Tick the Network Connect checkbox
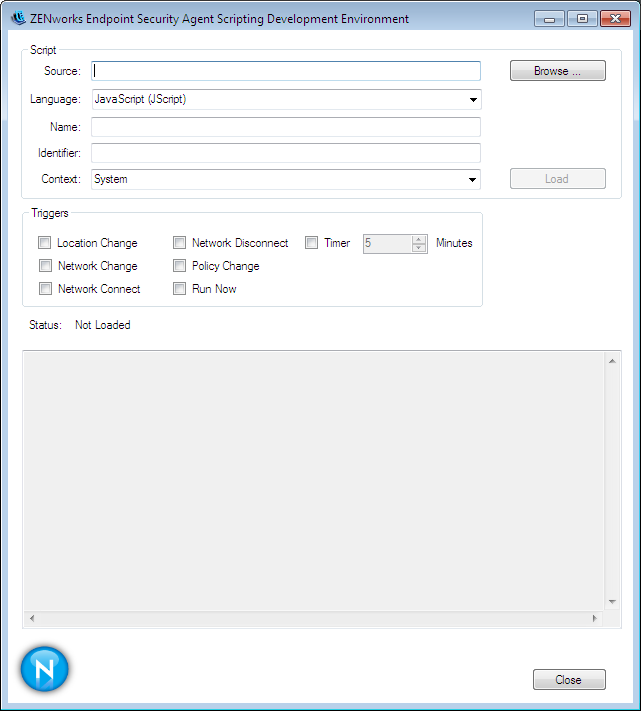Viewport: 641px width, 711px height. click(x=45, y=288)
